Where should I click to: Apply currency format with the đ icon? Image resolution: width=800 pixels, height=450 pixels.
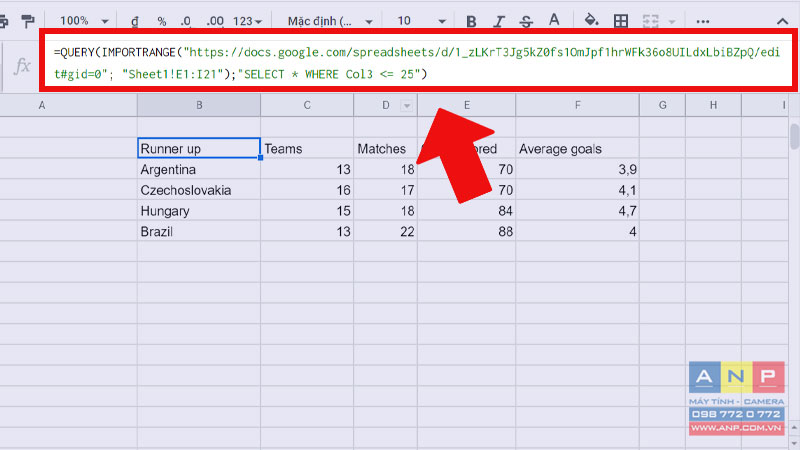click(135, 21)
